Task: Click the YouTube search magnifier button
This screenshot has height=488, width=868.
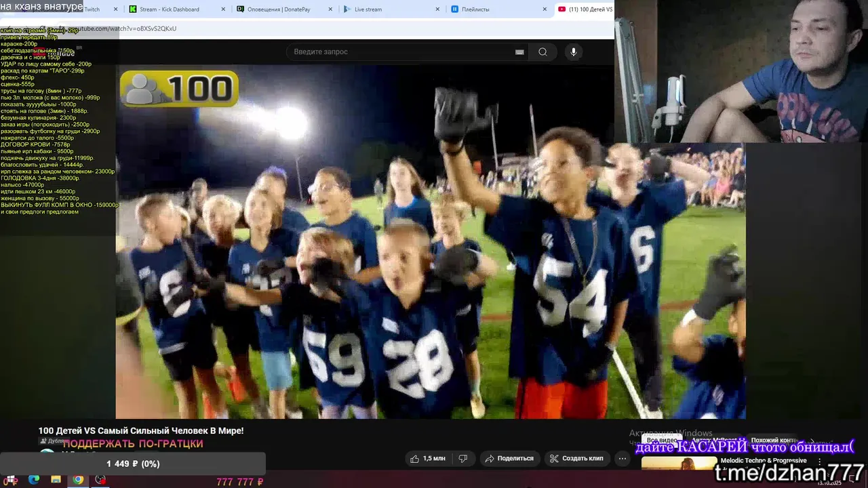Action: 542,52
